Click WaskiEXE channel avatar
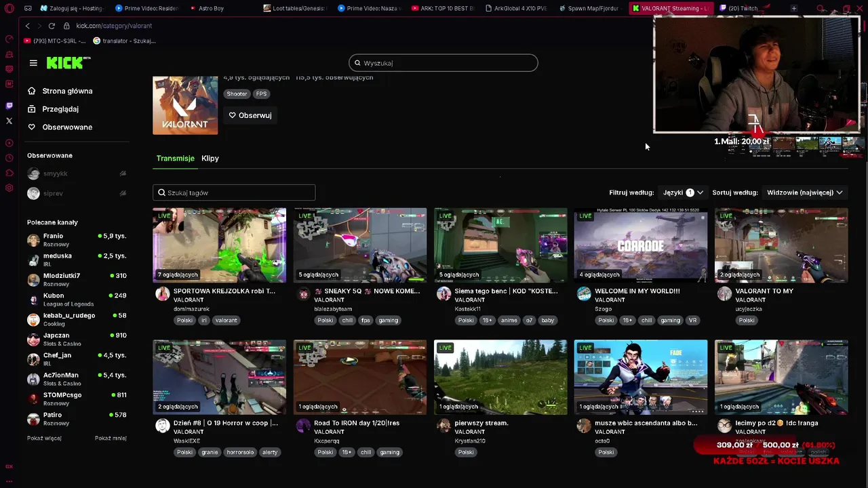 click(163, 426)
